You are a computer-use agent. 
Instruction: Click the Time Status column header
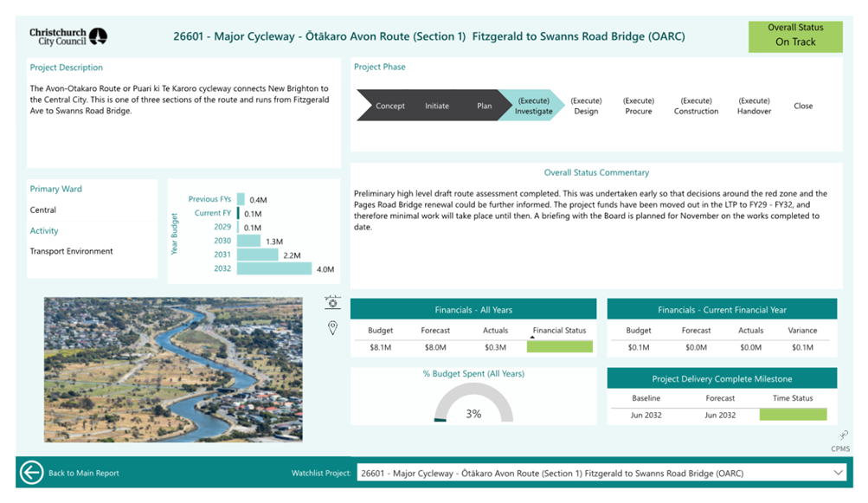coord(793,397)
